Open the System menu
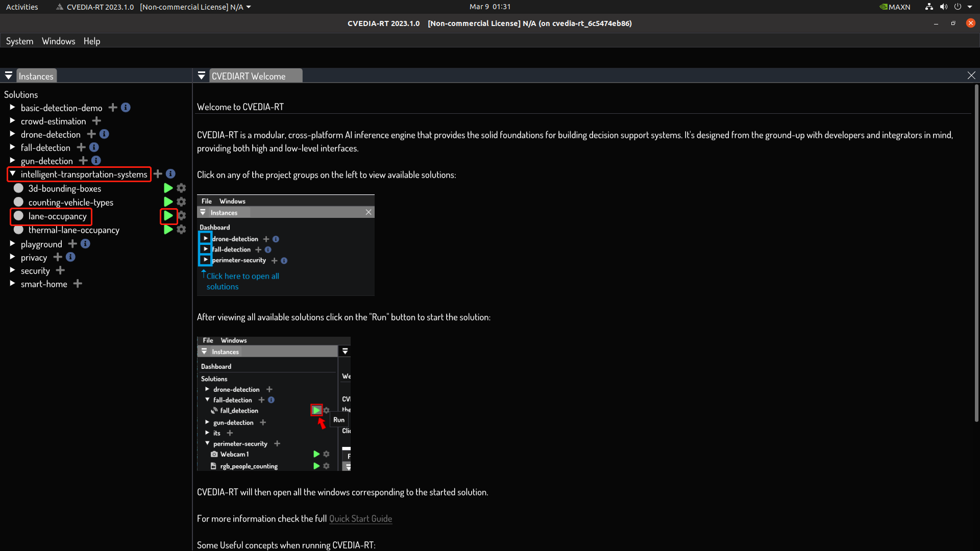Image resolution: width=980 pixels, height=551 pixels. [19, 41]
